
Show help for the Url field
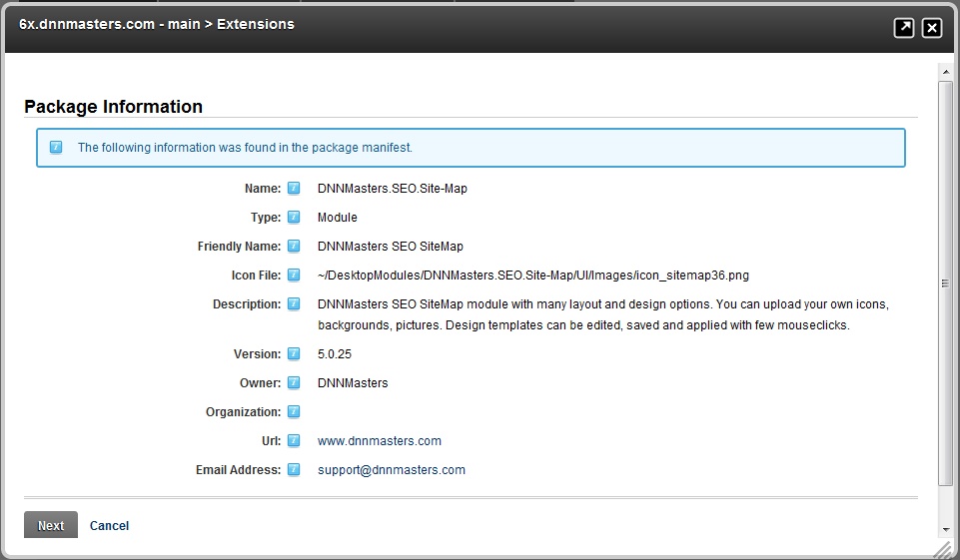click(294, 440)
